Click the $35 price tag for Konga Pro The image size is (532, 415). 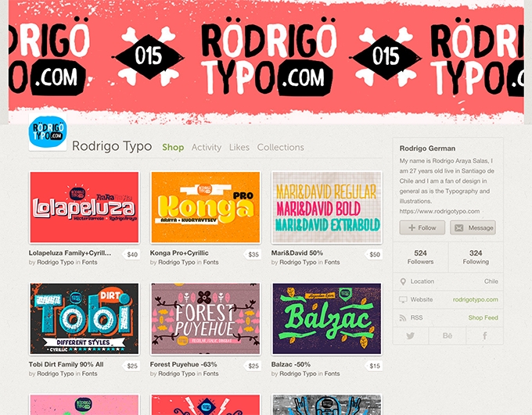click(x=253, y=254)
